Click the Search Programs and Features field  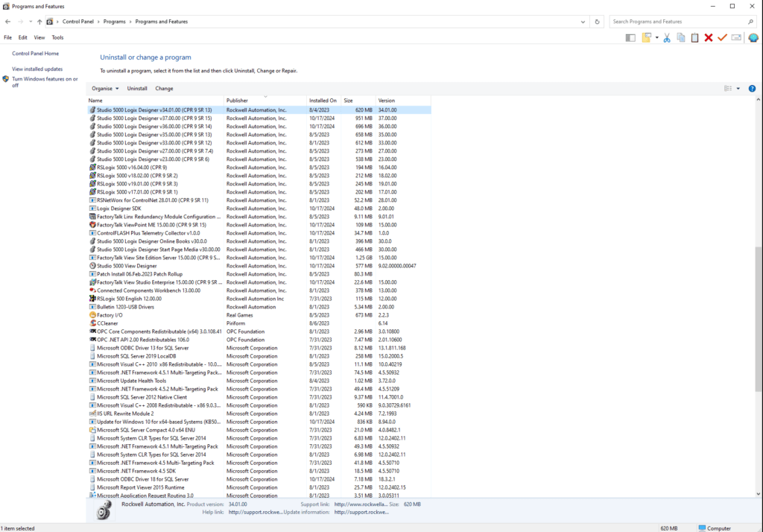679,22
